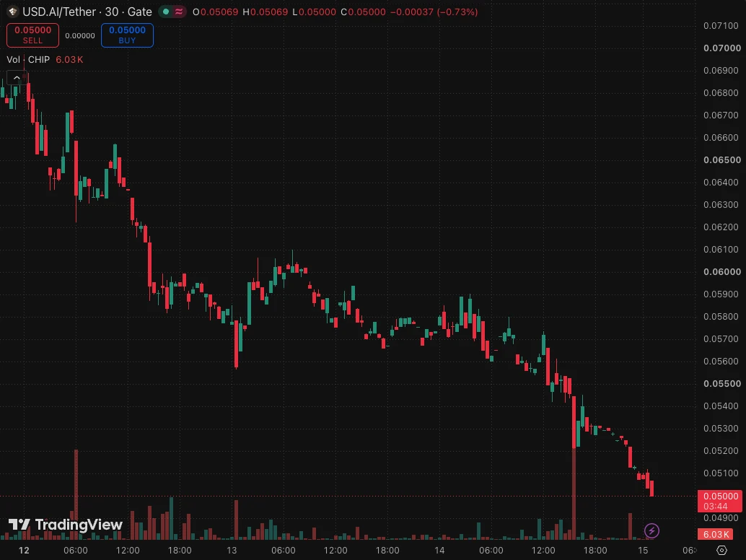
Task: Click the 0.05800 price axis label
Action: pos(721,316)
